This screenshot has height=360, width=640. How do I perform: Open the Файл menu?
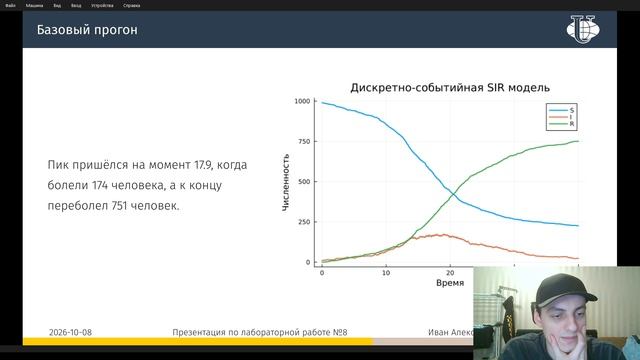tap(10, 6)
